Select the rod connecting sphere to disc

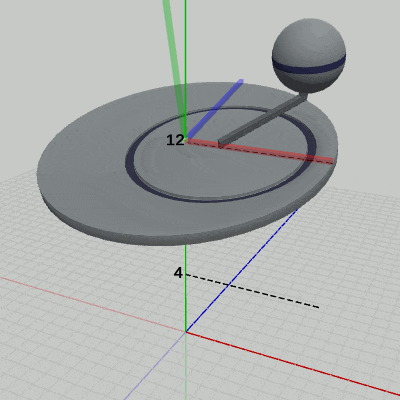262,121
